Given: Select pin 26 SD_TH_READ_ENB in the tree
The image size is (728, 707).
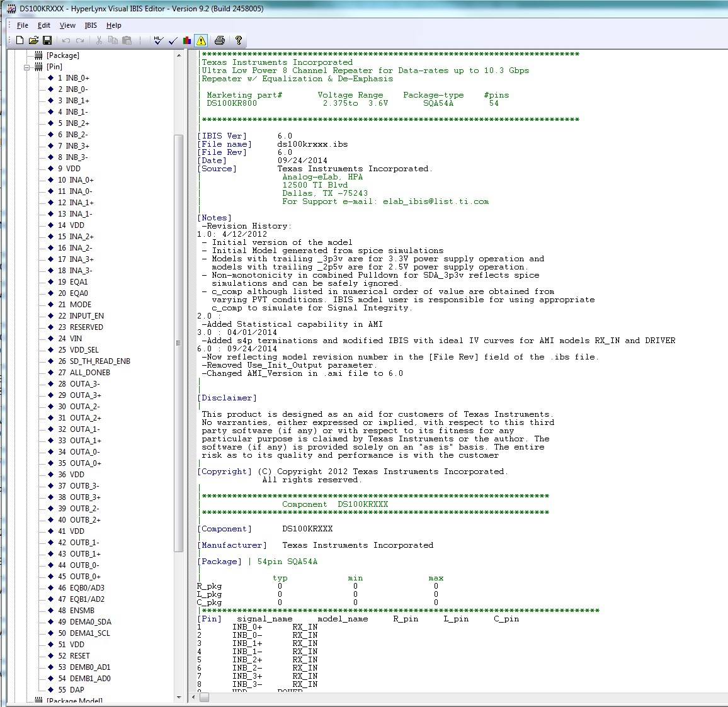Looking at the screenshot, I should [x=94, y=361].
